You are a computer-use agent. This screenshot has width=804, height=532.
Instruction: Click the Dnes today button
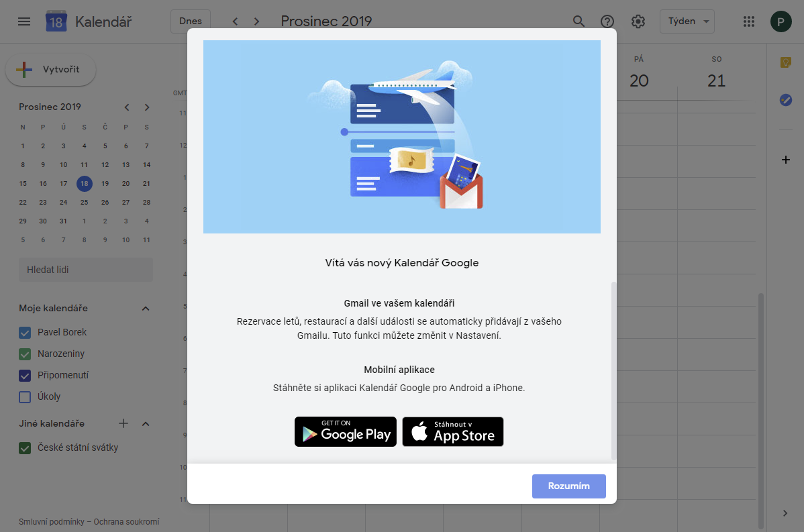tap(190, 21)
